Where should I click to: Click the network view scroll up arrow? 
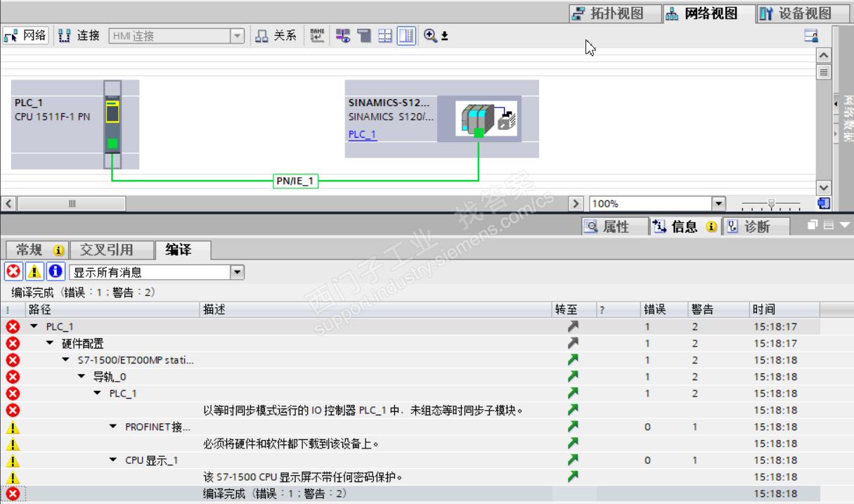[824, 55]
